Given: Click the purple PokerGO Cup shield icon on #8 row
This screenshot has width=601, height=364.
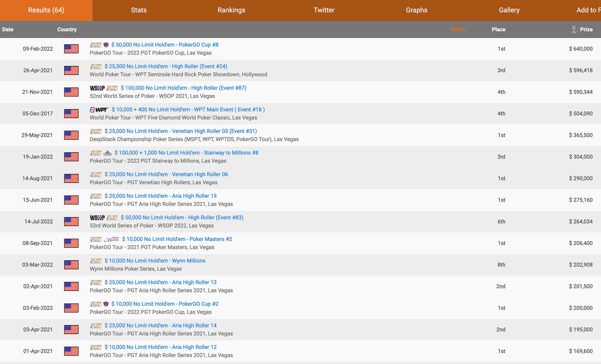Looking at the screenshot, I should coord(106,45).
